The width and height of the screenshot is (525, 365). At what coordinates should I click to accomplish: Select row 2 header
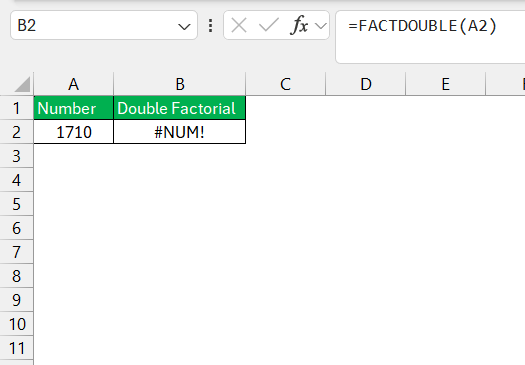(x=16, y=132)
